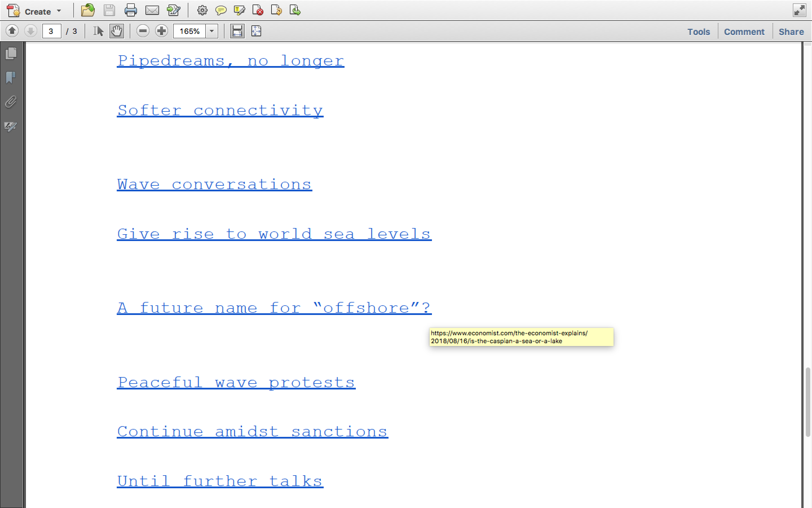Viewport: 812px width, 508px height.
Task: Click the vertical scrollbar thumb
Action: 808,402
